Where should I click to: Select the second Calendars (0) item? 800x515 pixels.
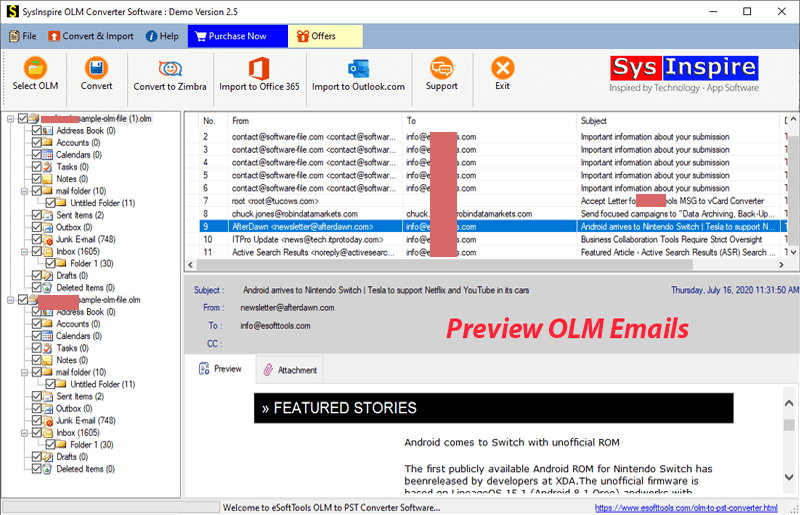79,336
